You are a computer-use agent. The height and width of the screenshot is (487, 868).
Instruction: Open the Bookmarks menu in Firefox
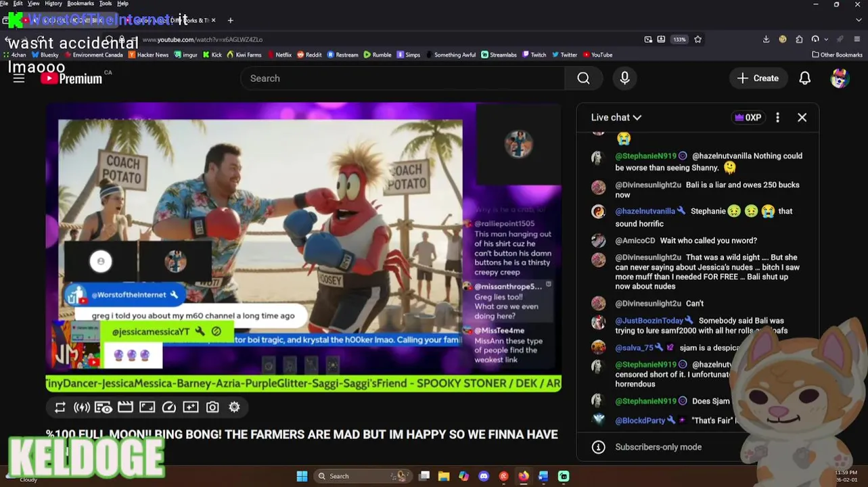click(81, 3)
